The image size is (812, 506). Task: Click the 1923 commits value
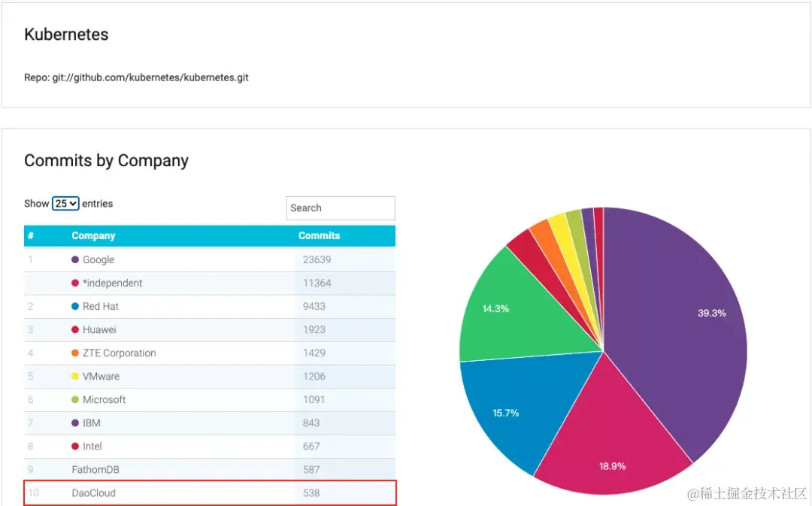(x=314, y=329)
